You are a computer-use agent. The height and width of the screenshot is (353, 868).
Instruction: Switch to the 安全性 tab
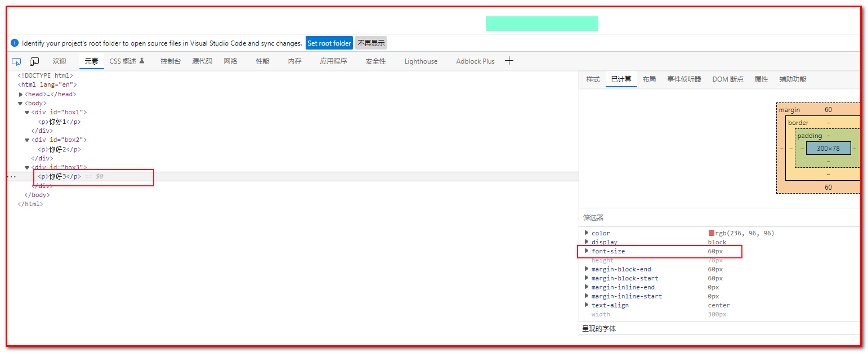click(x=375, y=61)
